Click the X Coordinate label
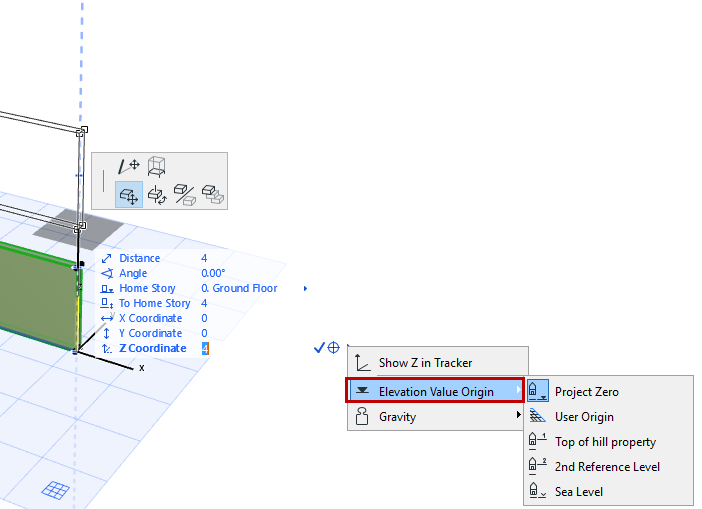The height and width of the screenshot is (509, 702). [x=150, y=318]
